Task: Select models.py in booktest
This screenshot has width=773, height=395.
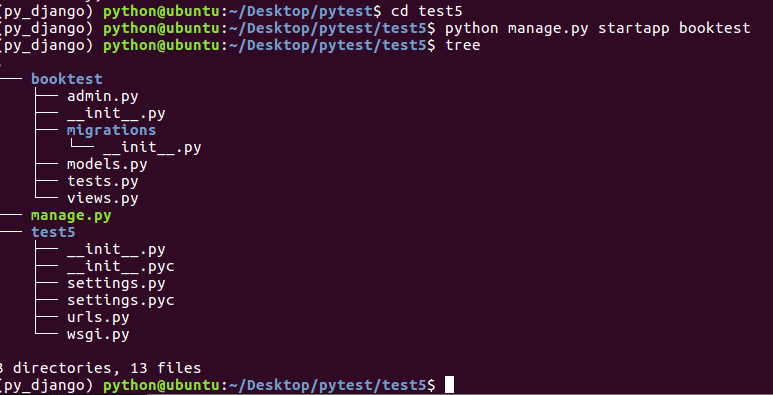Action: [x=107, y=164]
